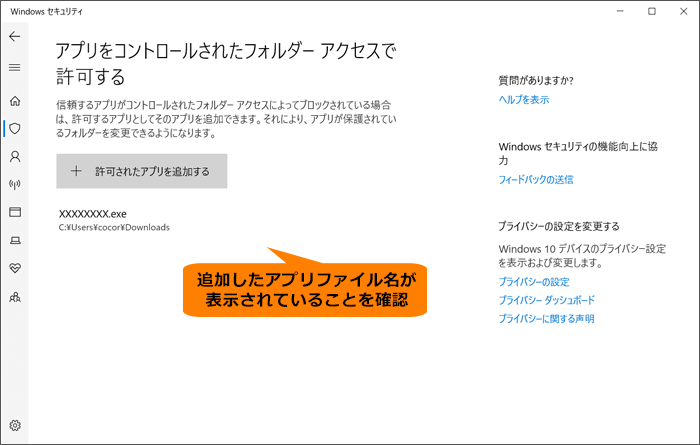Open プライバシー ダッシュボード link
This screenshot has height=445, width=700.
pos(546,300)
